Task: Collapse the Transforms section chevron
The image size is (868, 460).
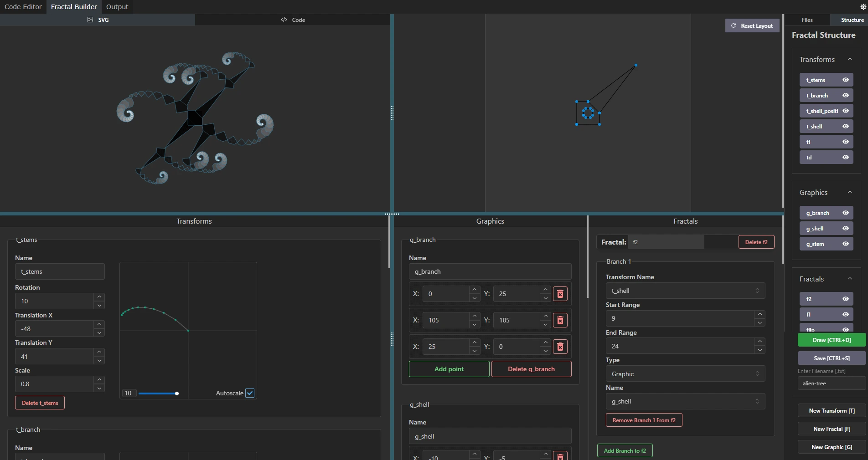Action: 851,59
